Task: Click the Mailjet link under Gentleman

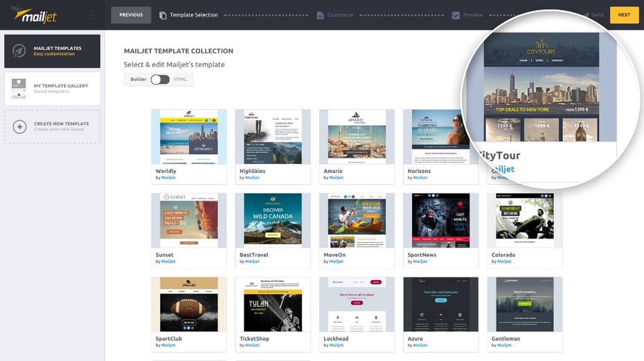Action: (504, 345)
